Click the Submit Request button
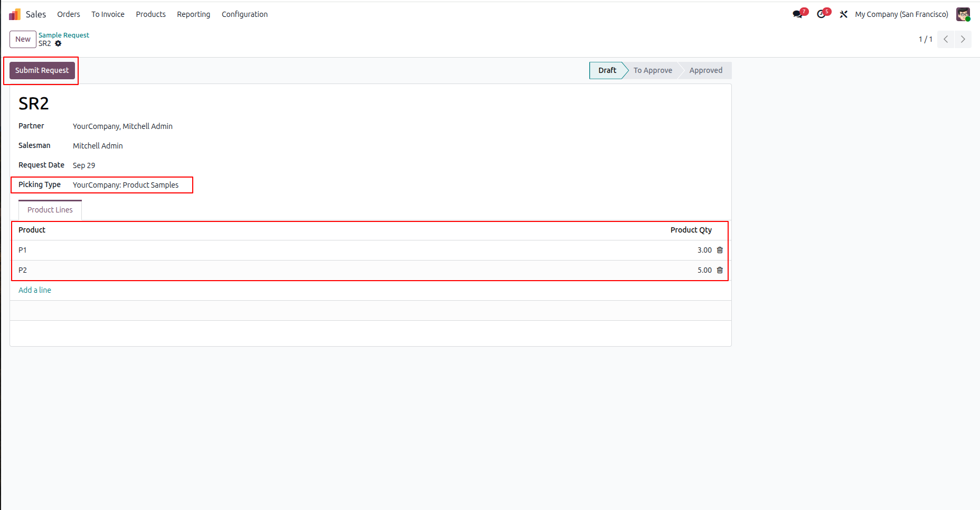This screenshot has height=510, width=980. pyautogui.click(x=42, y=70)
